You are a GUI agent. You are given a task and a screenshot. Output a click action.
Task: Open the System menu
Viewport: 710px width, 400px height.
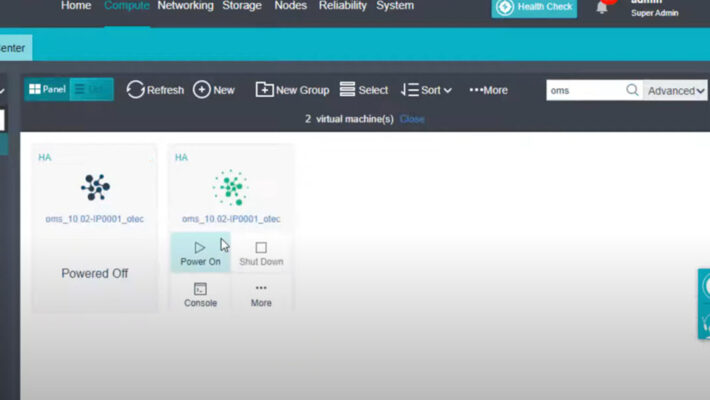(x=395, y=6)
